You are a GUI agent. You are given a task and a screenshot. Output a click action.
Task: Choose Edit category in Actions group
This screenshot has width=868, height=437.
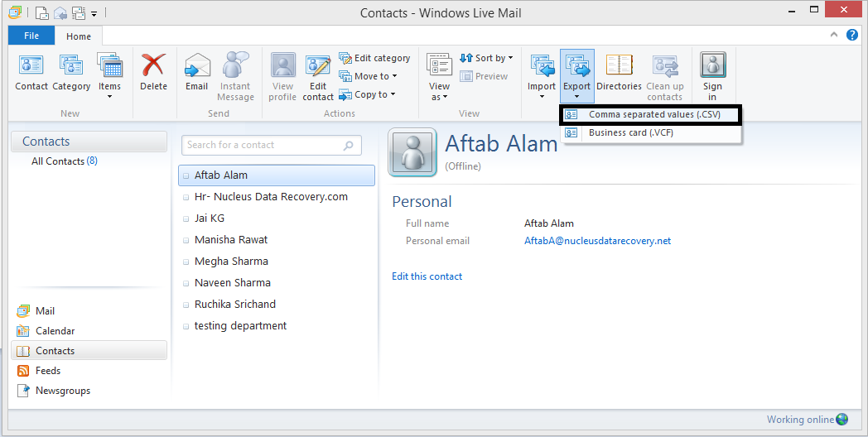click(x=374, y=58)
